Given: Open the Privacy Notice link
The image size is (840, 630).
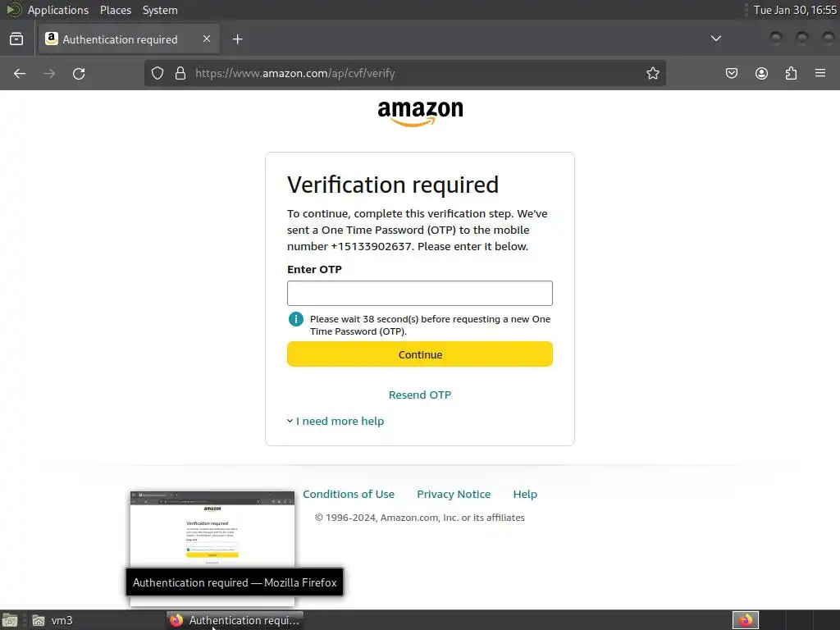Looking at the screenshot, I should pyautogui.click(x=454, y=494).
